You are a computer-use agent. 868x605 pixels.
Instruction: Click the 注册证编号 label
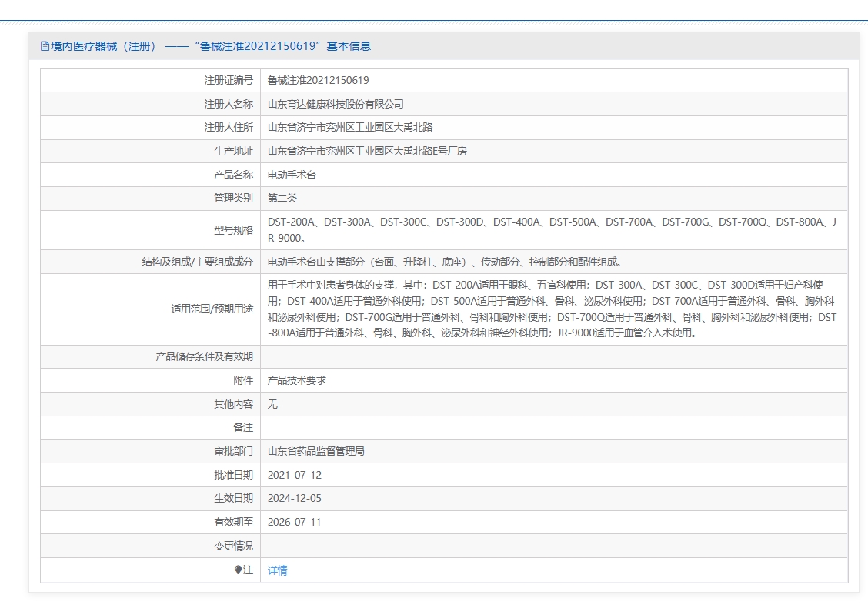[229, 80]
